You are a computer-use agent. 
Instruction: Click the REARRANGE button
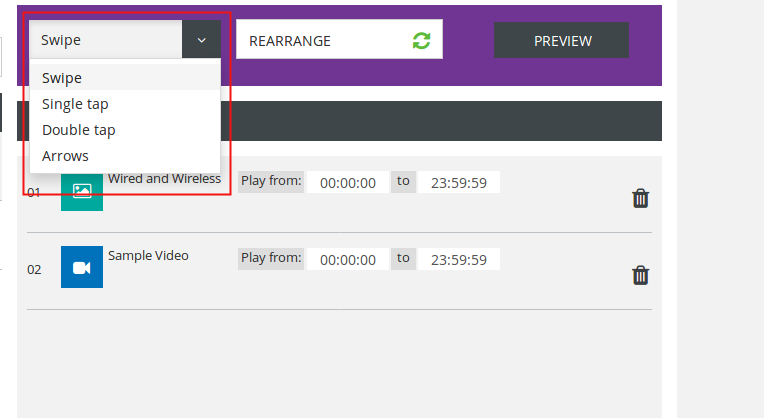(339, 39)
